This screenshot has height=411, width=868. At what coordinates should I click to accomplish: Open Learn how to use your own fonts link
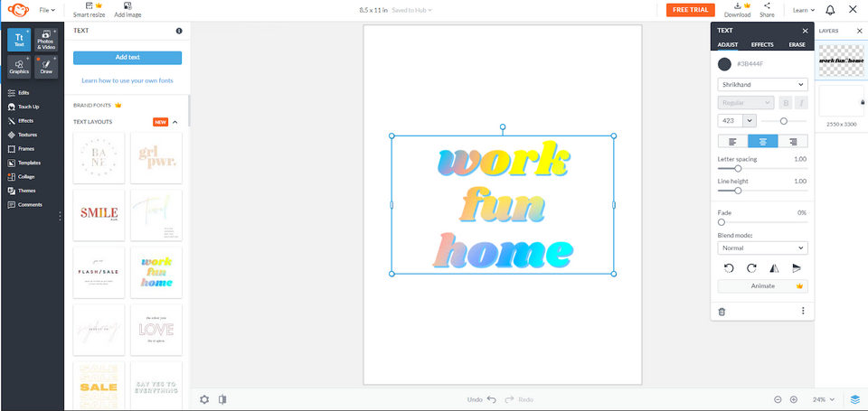(127, 80)
